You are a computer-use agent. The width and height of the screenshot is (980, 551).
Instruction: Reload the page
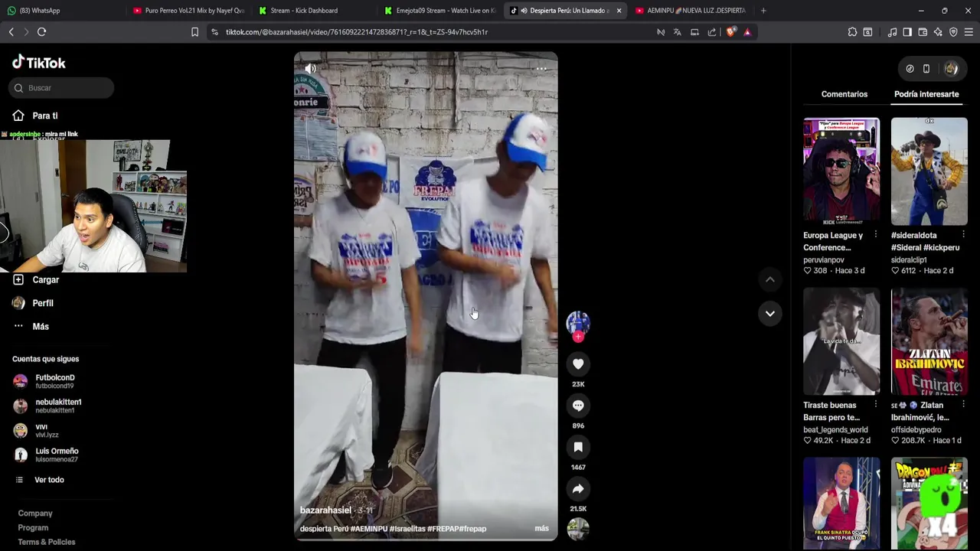point(41,32)
